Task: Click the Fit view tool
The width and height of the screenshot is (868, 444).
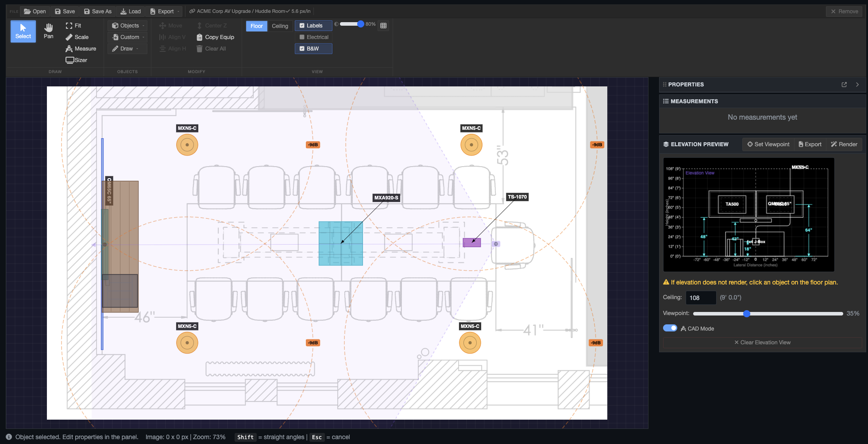Action: click(x=73, y=26)
